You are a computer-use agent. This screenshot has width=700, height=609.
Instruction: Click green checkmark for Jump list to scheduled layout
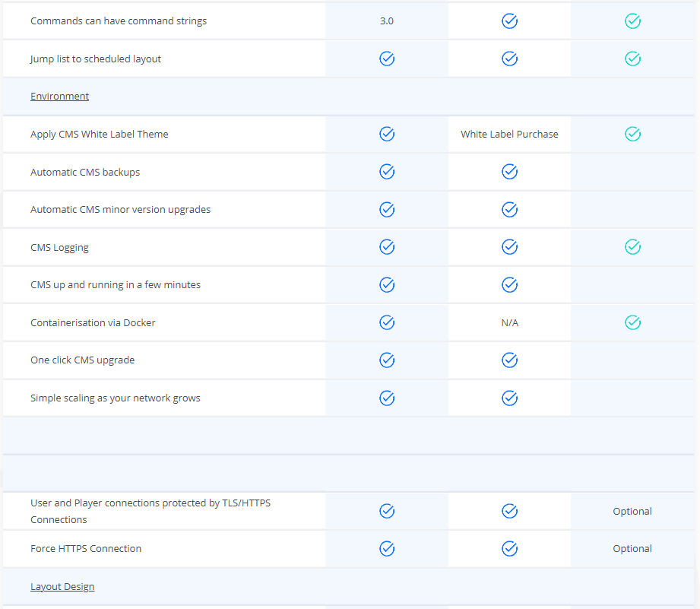tap(632, 59)
